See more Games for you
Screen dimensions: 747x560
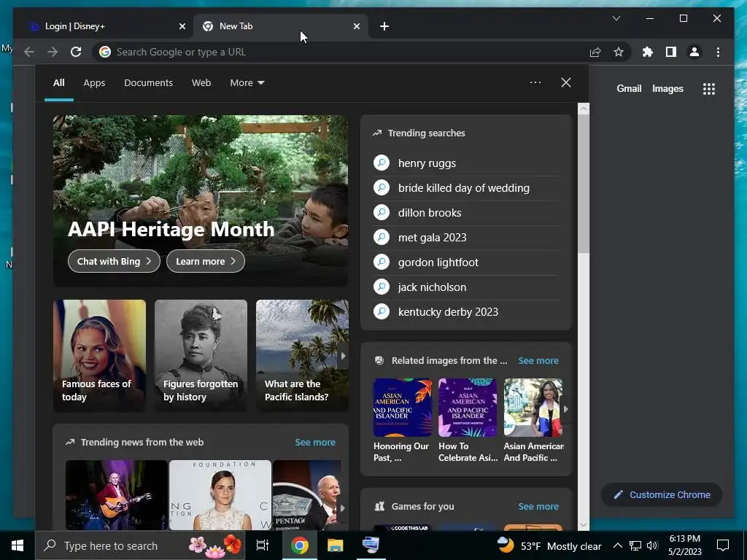coord(538,506)
